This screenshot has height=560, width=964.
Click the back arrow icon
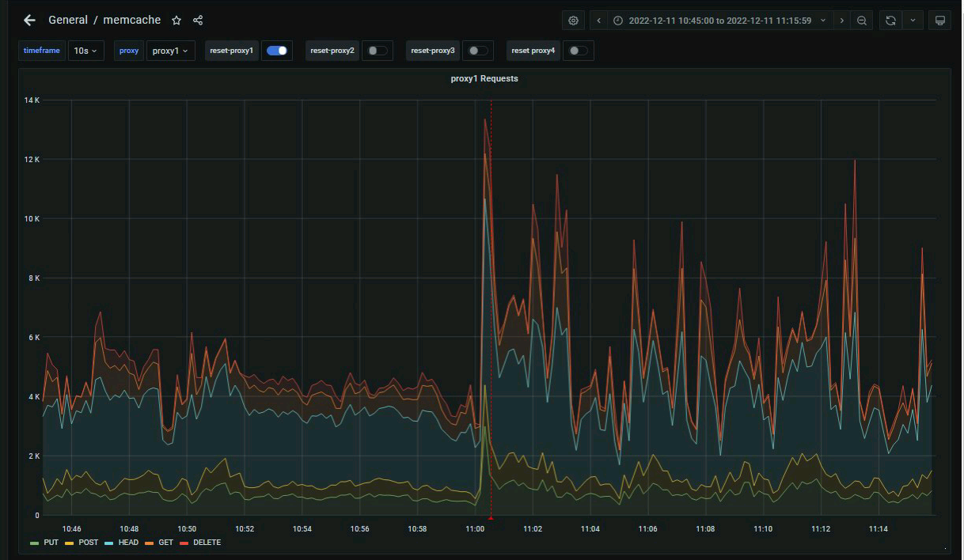point(29,21)
